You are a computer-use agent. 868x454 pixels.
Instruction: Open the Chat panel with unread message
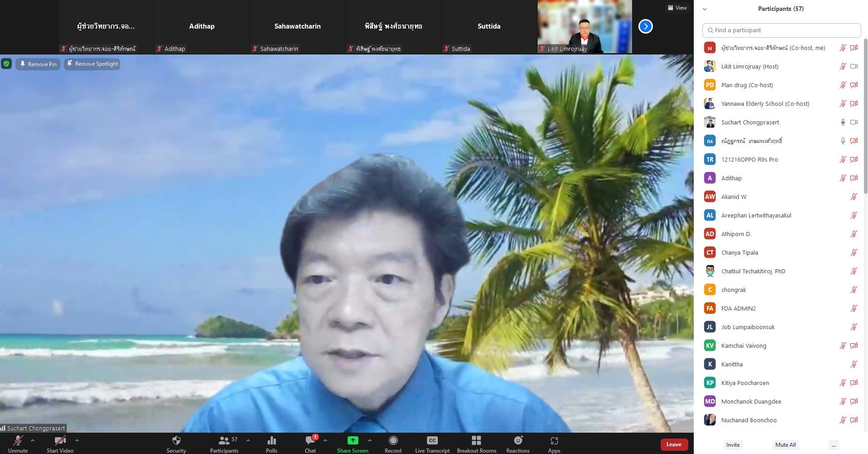coord(310,443)
